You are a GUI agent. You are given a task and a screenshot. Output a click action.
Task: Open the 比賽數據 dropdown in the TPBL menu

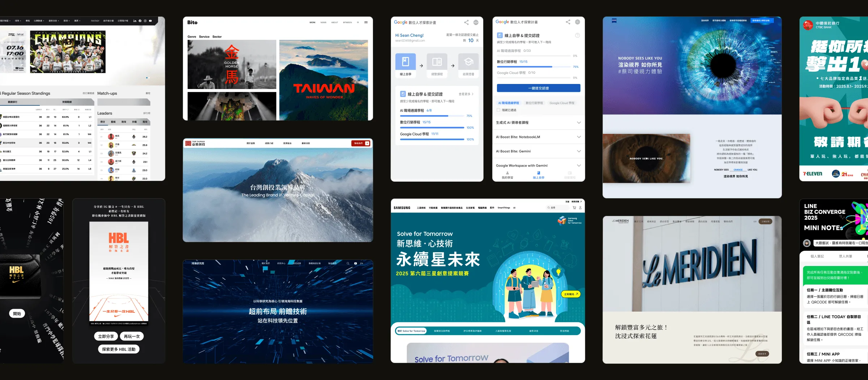39,21
